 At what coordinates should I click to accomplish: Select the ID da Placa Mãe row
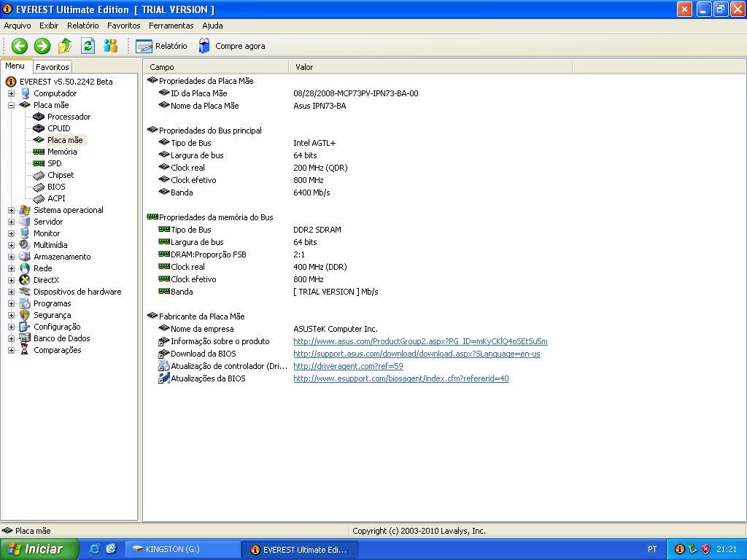tap(288, 93)
